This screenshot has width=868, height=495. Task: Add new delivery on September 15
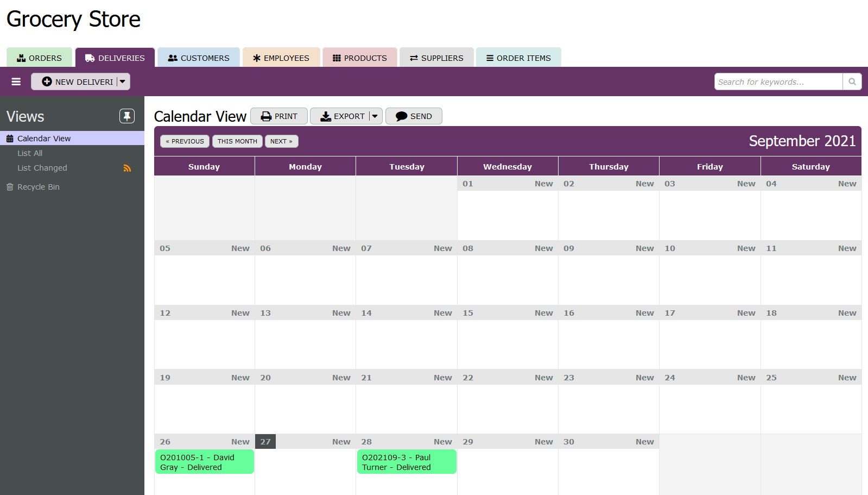(x=543, y=313)
